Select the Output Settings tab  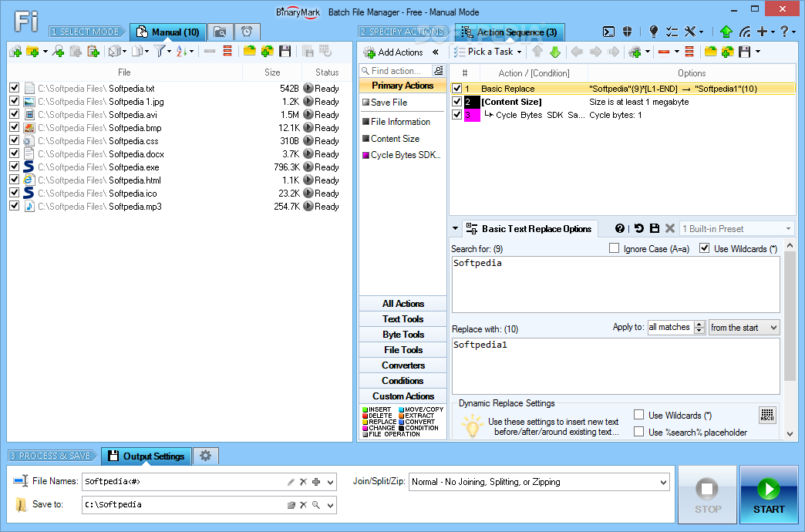tap(147, 456)
